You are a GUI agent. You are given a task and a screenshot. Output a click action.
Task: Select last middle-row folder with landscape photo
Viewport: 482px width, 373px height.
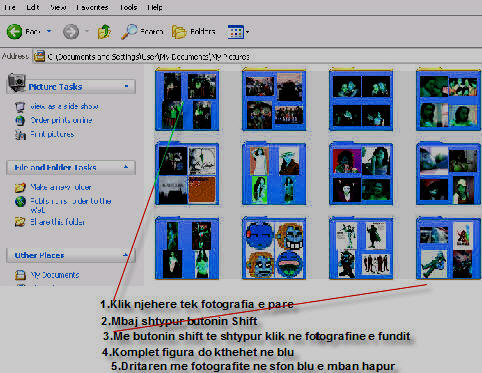pyautogui.click(x=448, y=173)
